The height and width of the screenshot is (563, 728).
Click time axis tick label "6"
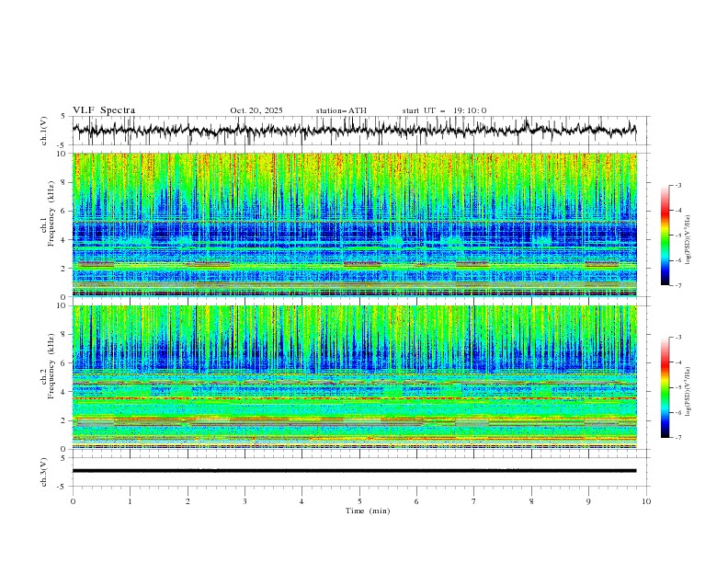416,501
